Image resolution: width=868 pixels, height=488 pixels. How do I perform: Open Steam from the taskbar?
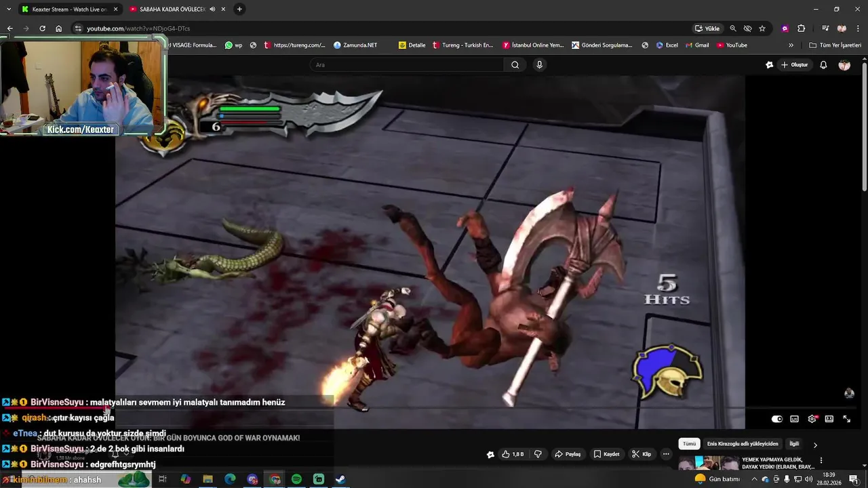pos(340,479)
